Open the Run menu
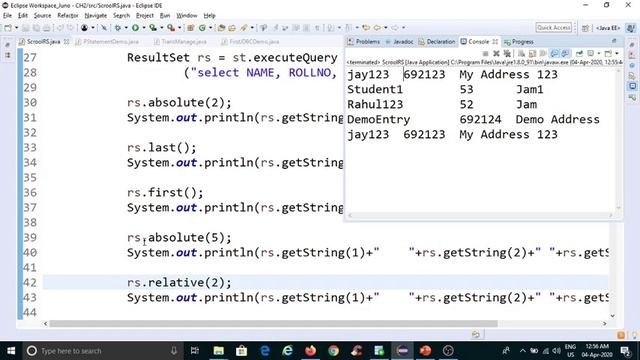Viewport: 640px width, 360px height. click(x=165, y=16)
